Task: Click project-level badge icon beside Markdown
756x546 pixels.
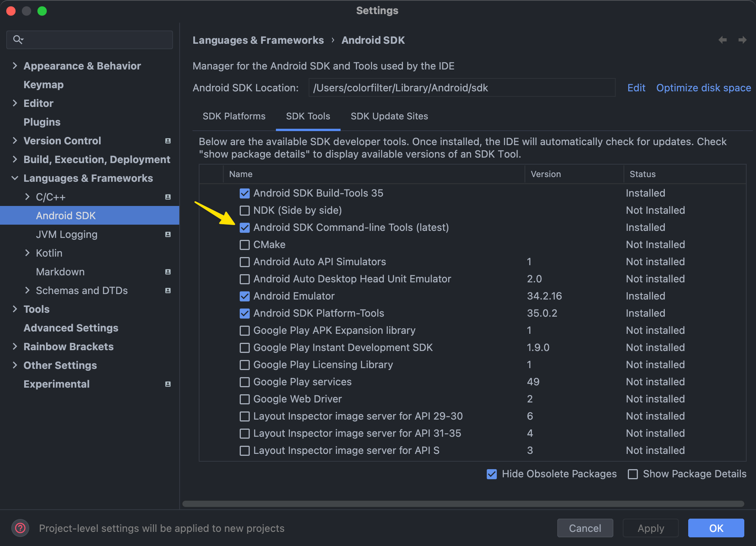Action: (x=168, y=272)
